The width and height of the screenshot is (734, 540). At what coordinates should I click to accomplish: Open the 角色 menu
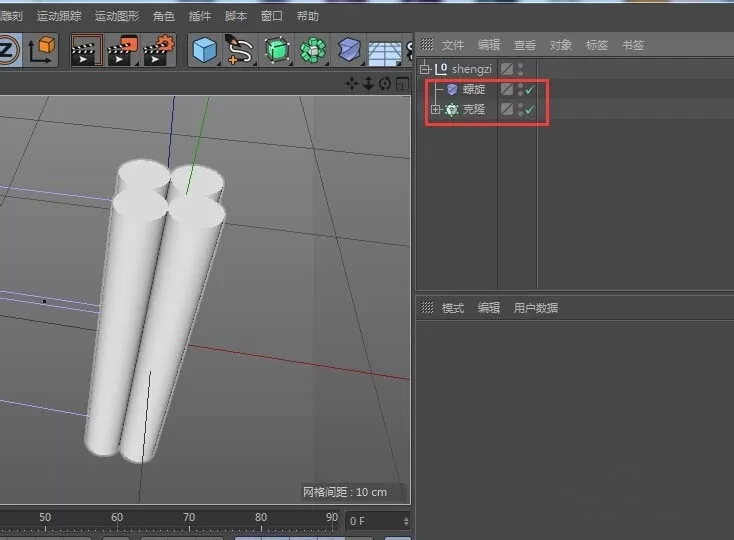pos(164,16)
